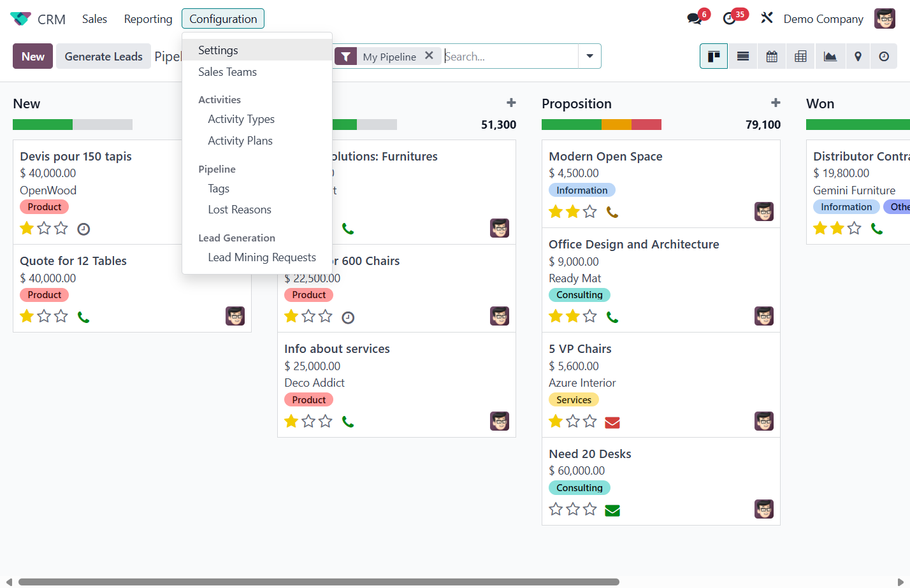Click green envelope icon on Need 20 Desks
This screenshot has width=910, height=588.
pyautogui.click(x=612, y=510)
